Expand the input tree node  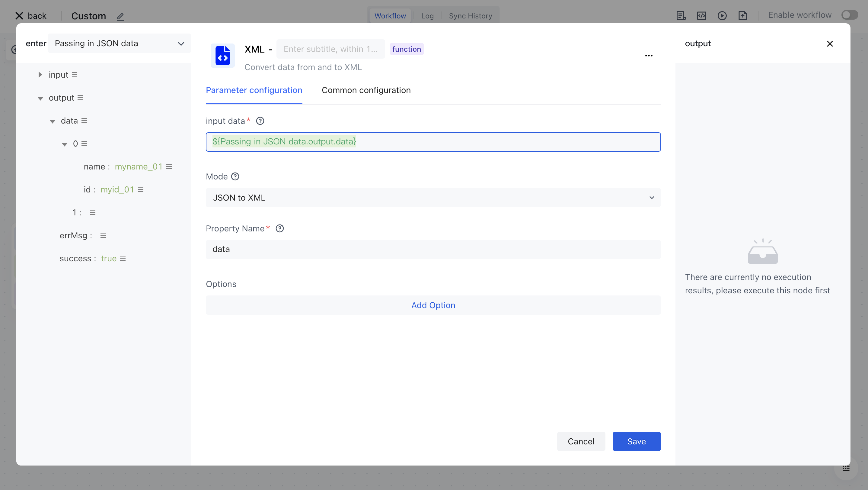tap(40, 75)
